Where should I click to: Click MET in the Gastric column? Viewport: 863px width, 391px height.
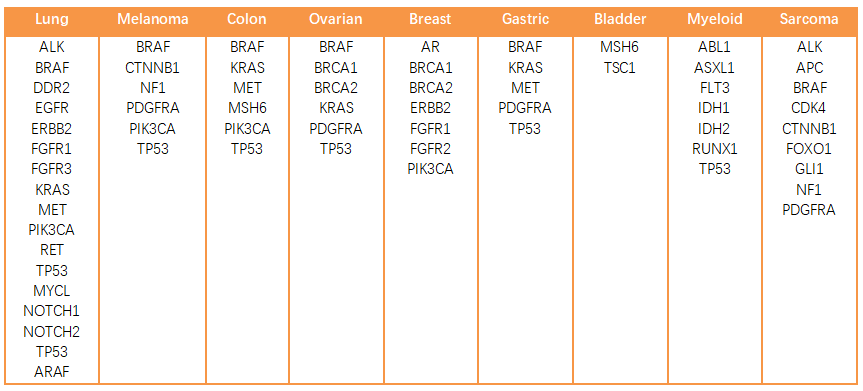pyautogui.click(x=525, y=88)
